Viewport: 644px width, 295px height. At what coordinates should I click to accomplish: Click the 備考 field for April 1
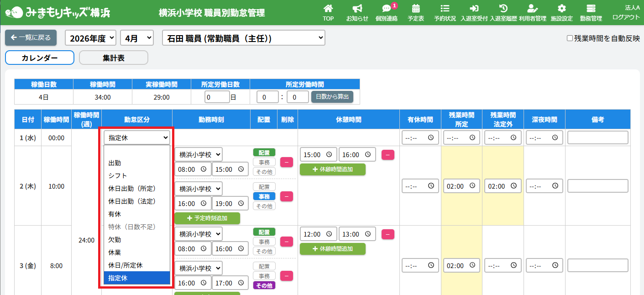(597, 137)
